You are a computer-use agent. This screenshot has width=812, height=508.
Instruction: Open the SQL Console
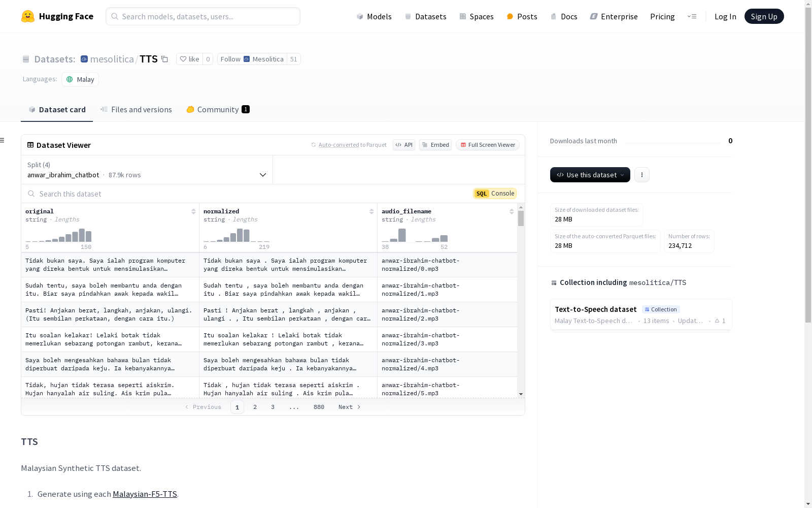[x=495, y=194]
